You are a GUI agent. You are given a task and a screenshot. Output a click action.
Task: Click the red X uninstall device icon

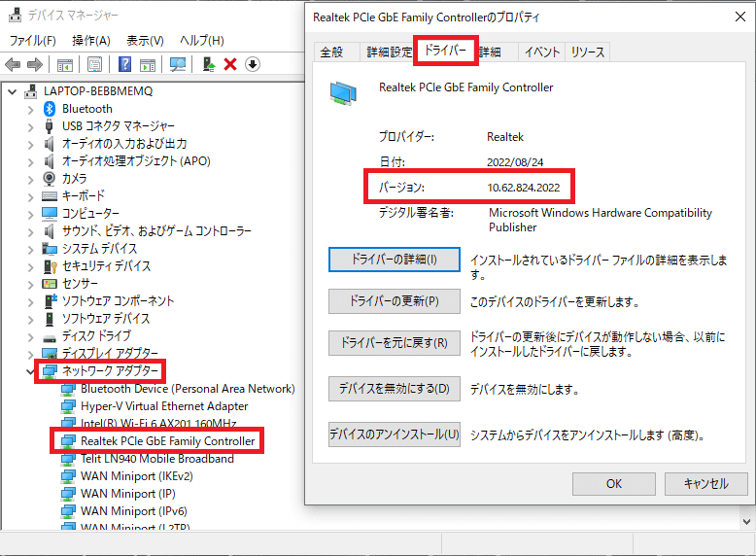point(230,64)
